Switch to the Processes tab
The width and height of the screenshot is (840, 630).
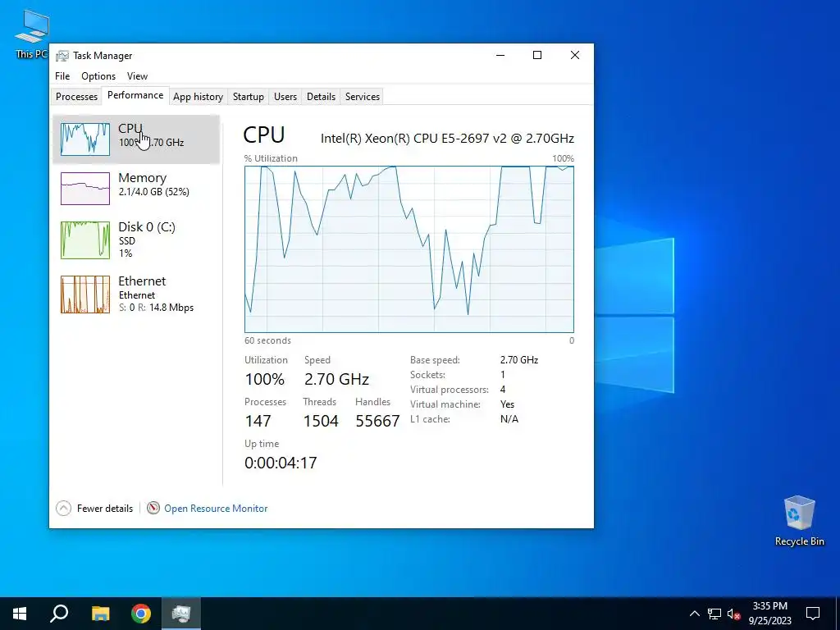76,97
